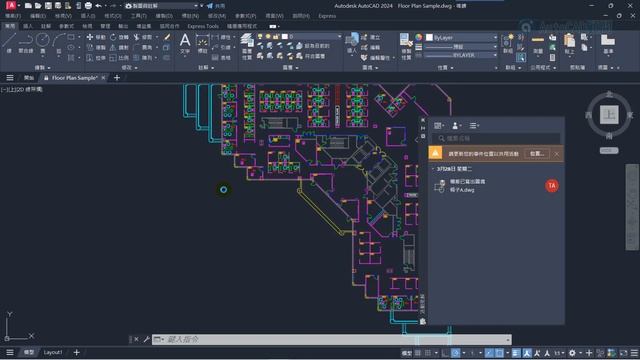Toggle clean screen mode in status bar
Viewport: 640px width, 360px height.
pos(624,353)
